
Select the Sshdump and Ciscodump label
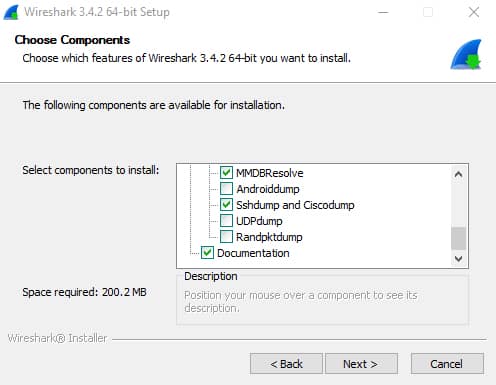tap(295, 205)
